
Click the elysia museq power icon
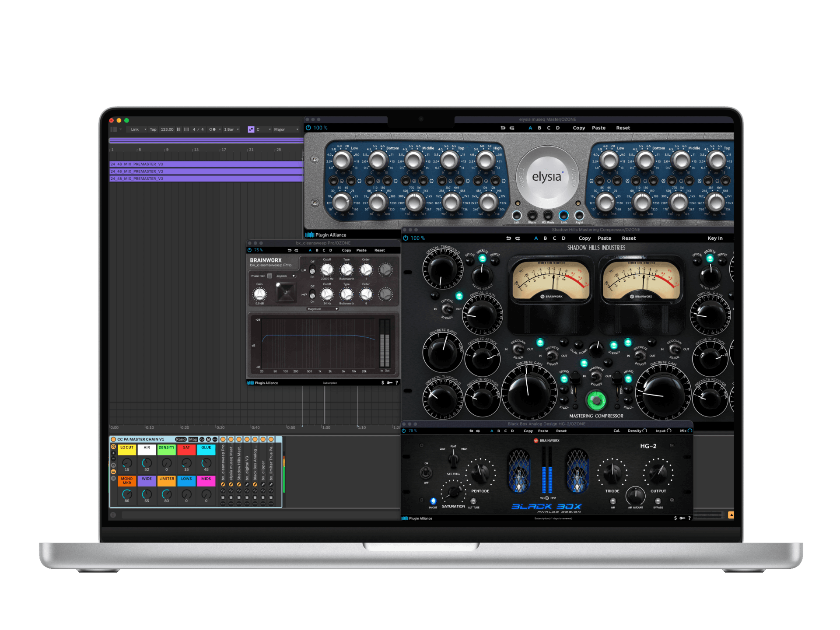[x=308, y=128]
